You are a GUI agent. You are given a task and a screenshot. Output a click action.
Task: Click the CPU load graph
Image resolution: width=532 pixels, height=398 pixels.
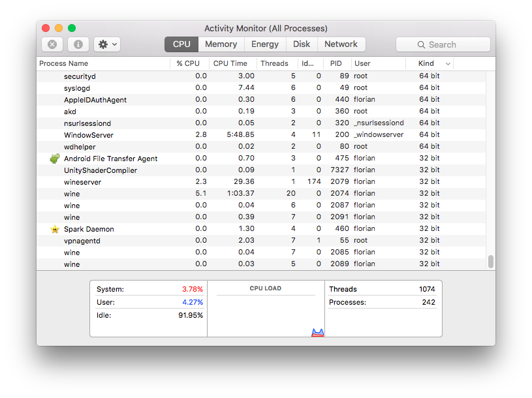[266, 313]
